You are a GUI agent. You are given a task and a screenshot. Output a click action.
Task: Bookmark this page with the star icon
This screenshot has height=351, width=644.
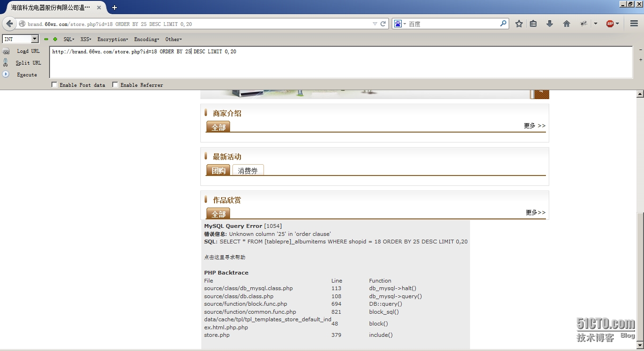519,24
